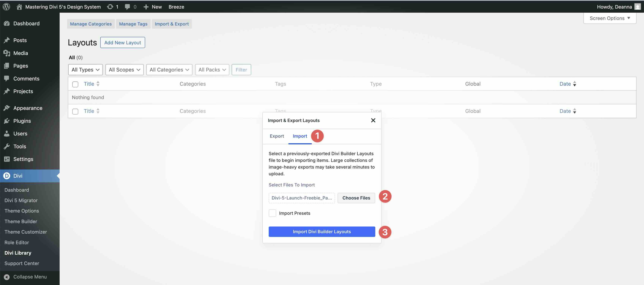Open comments via speech bubble icon
Screen dimensions: 644x285
pos(127,7)
